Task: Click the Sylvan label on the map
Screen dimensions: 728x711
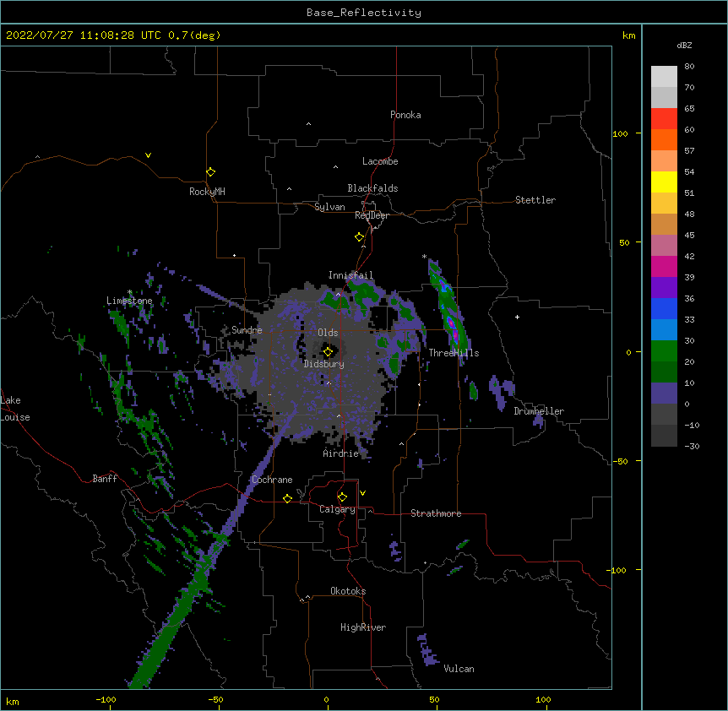Action: pyautogui.click(x=329, y=207)
